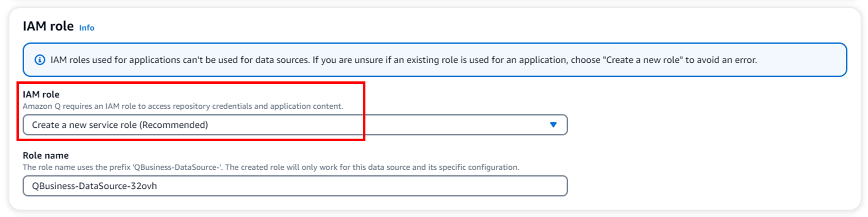Click the blue dropdown arrow for IAM role
Viewport: 868px width, 217px height.
click(553, 125)
